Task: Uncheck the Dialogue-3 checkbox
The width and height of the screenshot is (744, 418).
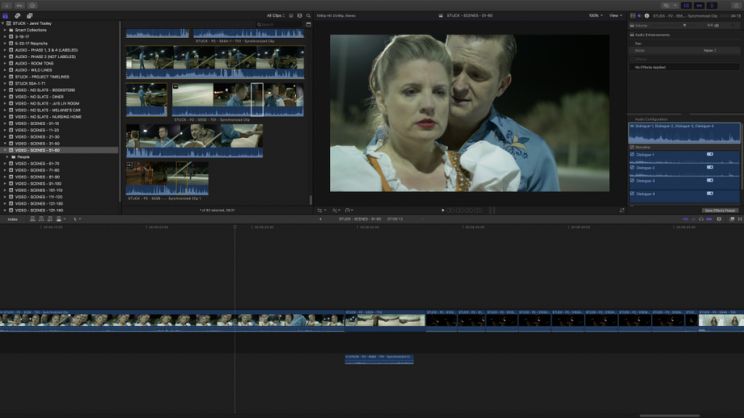Action: coord(632,181)
